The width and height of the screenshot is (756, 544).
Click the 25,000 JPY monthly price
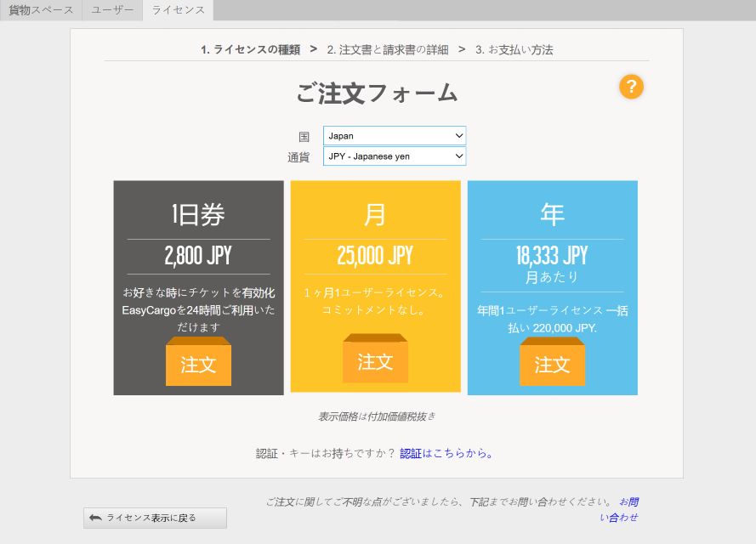pos(375,256)
